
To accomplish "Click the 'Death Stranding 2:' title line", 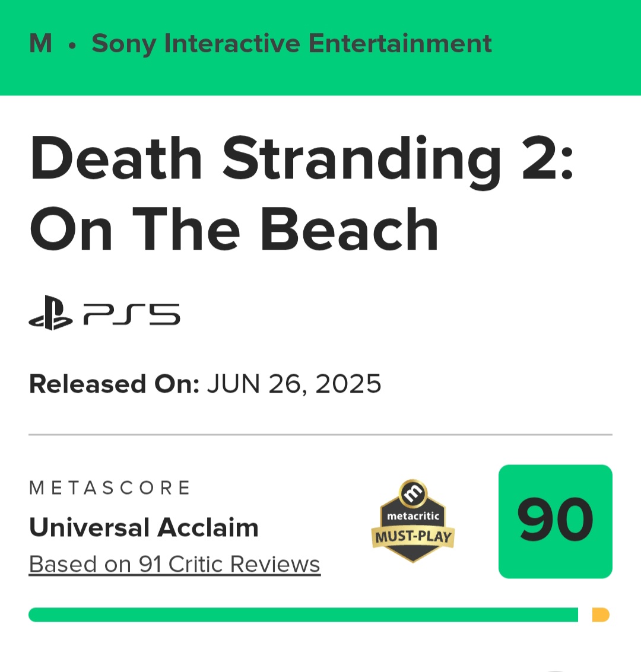I will coord(302,160).
